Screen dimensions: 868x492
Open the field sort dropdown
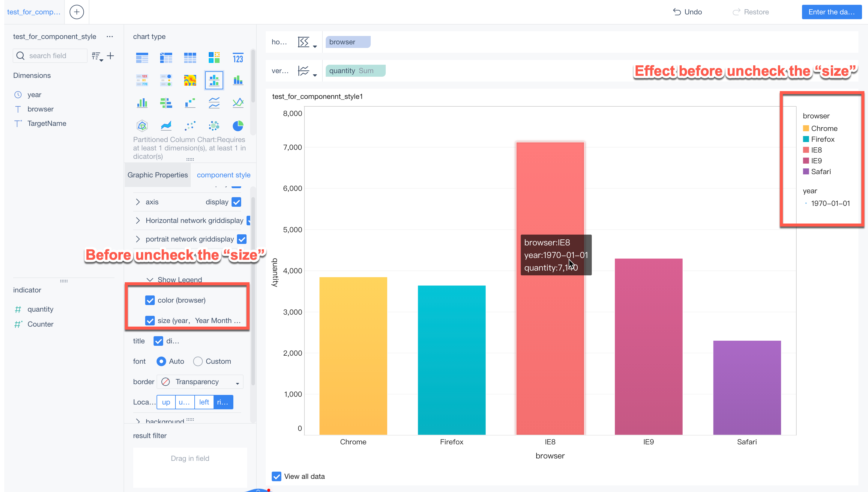pos(97,56)
